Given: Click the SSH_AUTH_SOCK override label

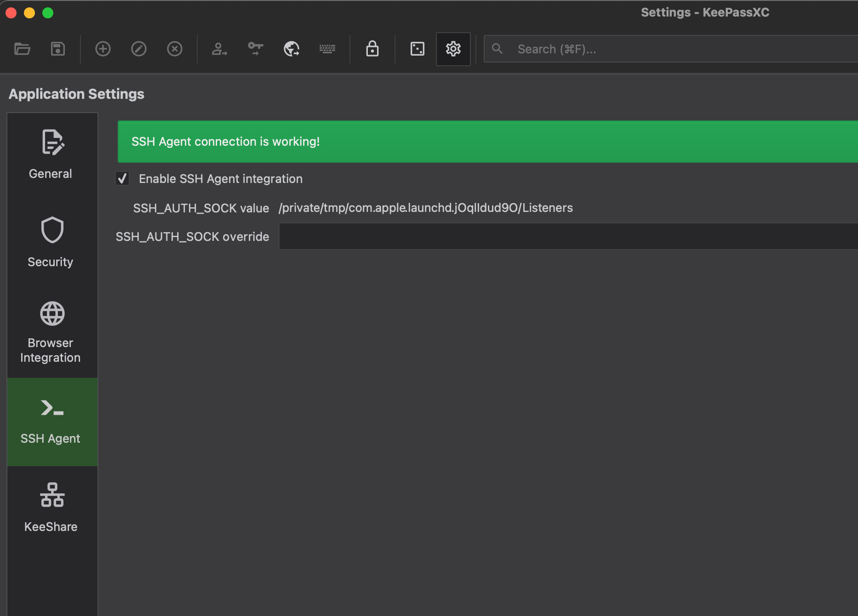Looking at the screenshot, I should point(192,237).
